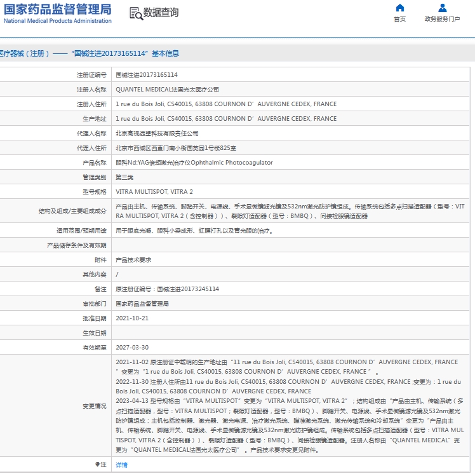Click the 代理人名称 field label

[91, 133]
